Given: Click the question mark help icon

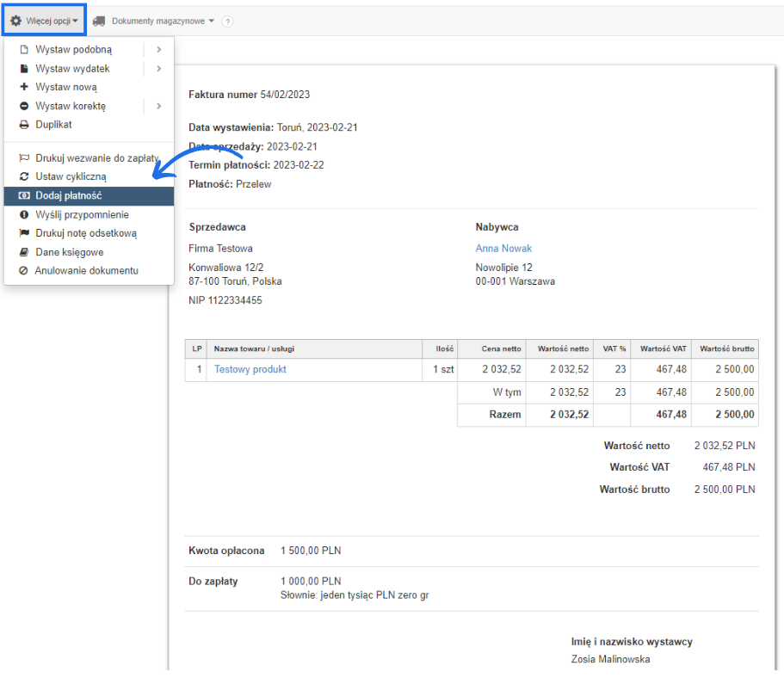Looking at the screenshot, I should [x=227, y=22].
